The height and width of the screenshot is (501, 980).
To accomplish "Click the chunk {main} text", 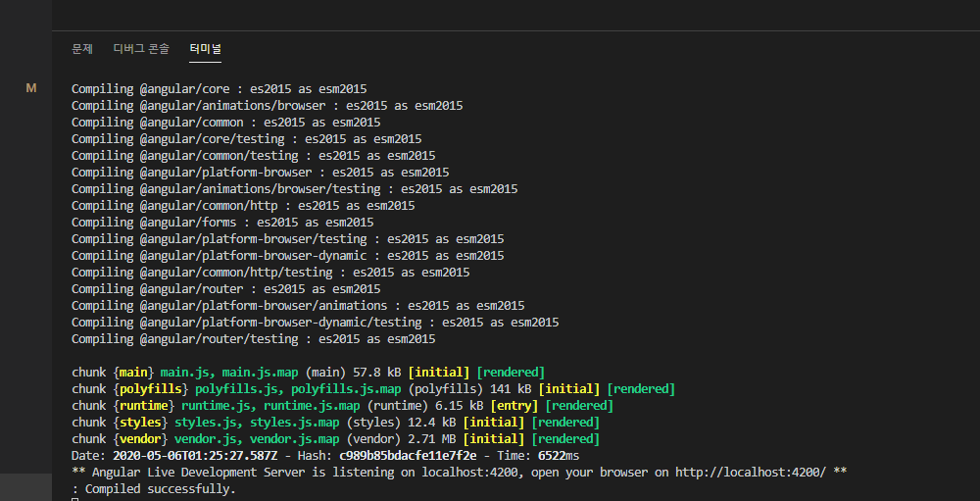I will (113, 373).
